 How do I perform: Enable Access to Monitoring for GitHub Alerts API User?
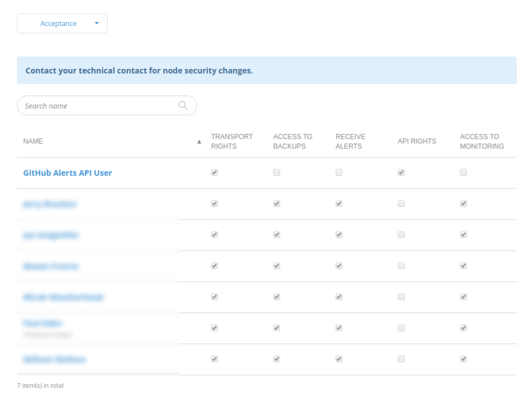click(464, 173)
